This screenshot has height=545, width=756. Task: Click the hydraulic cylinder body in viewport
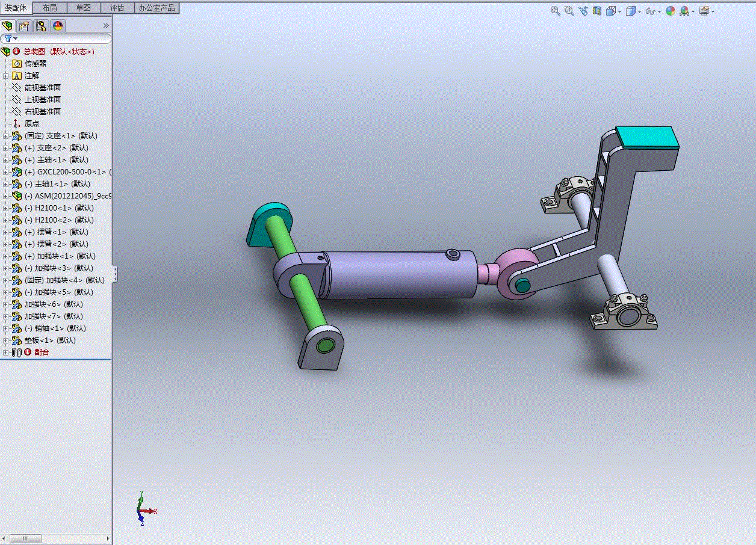400,276
